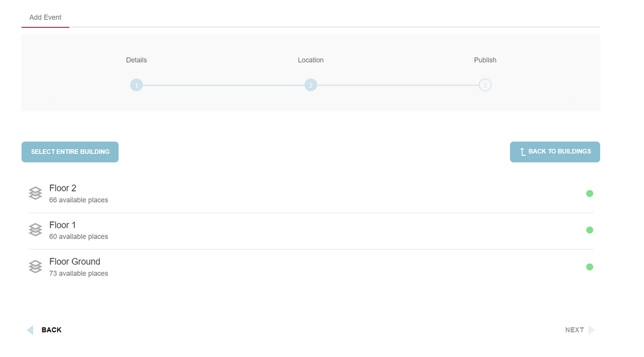Click the left arrow icon beside Back
The image size is (644, 357).
(x=30, y=330)
